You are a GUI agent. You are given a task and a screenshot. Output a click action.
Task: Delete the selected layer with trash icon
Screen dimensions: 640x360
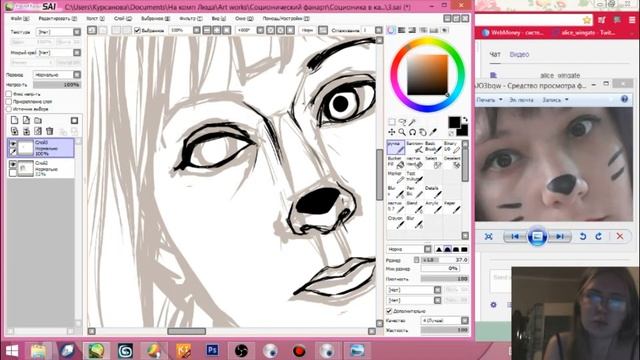[49, 131]
